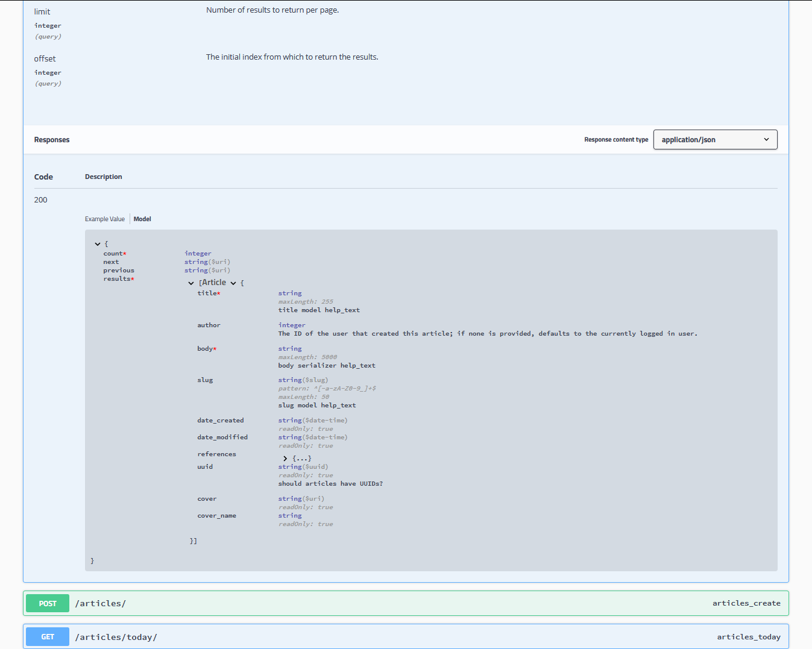This screenshot has width=812, height=649.
Task: Click the title field in the schema
Action: coord(207,293)
